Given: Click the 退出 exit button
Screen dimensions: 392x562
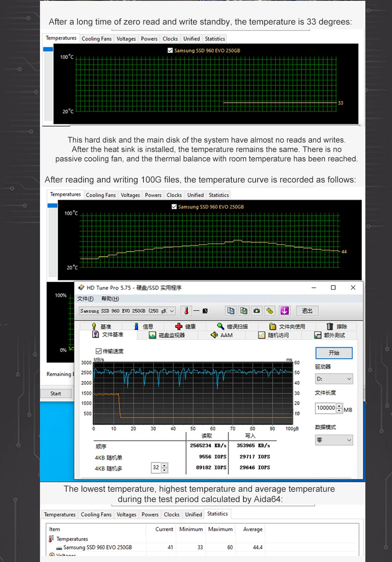Looking at the screenshot, I should pyautogui.click(x=307, y=311).
